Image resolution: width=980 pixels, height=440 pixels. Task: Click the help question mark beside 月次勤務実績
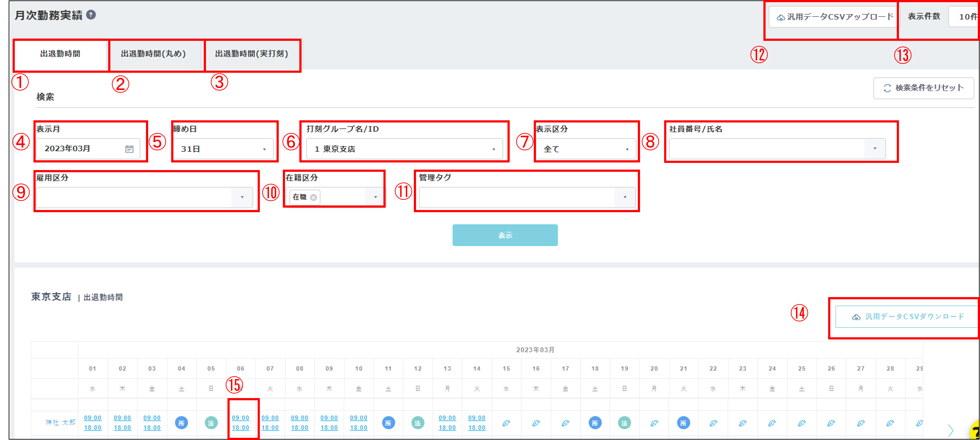click(91, 15)
